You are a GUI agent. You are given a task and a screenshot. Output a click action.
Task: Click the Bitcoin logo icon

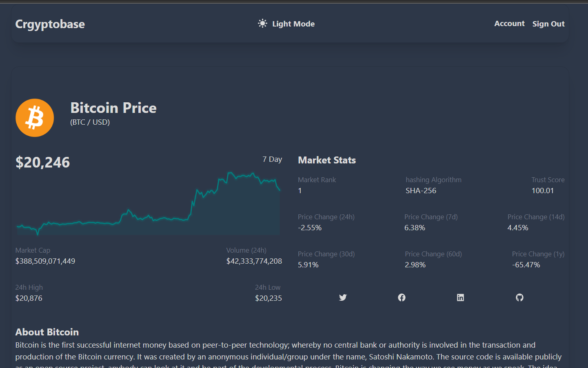35,117
